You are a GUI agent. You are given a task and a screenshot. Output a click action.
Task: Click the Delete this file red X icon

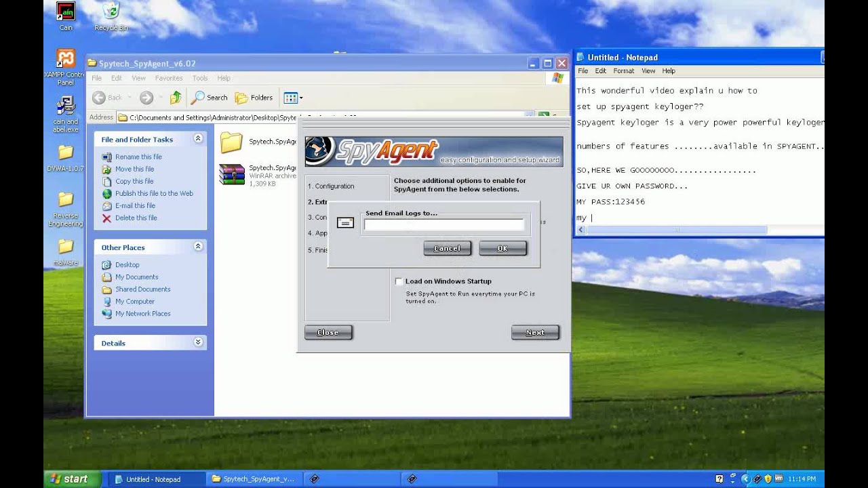106,218
